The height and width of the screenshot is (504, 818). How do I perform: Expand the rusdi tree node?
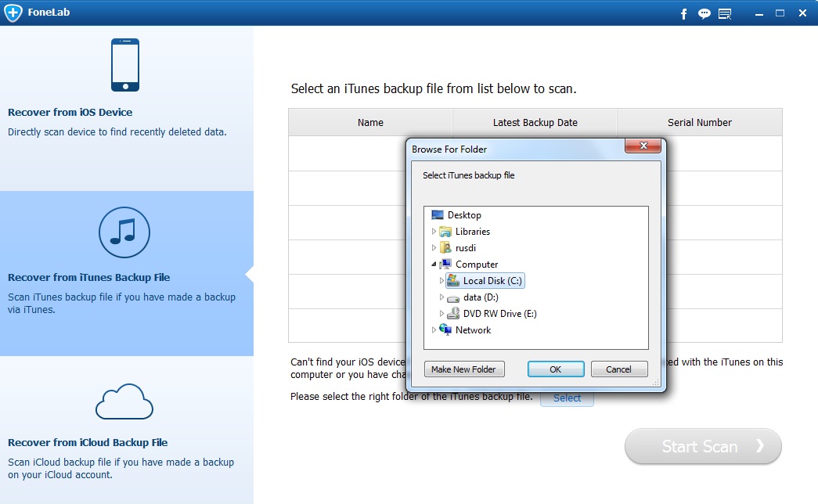point(434,248)
